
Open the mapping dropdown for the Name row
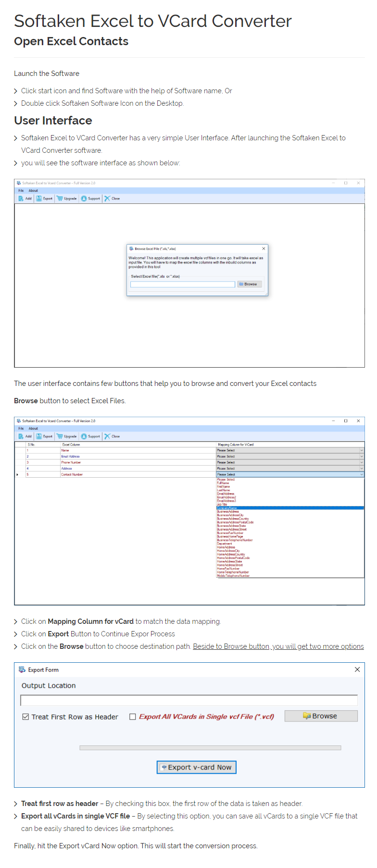[362, 450]
